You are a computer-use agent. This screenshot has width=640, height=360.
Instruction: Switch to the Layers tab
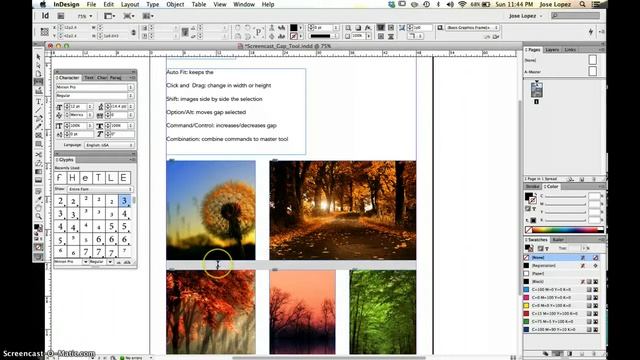(x=552, y=50)
